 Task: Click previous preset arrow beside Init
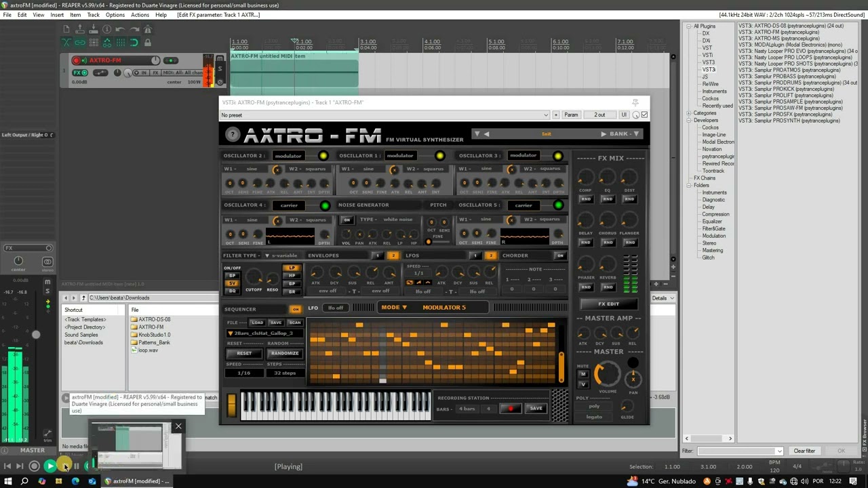(486, 134)
